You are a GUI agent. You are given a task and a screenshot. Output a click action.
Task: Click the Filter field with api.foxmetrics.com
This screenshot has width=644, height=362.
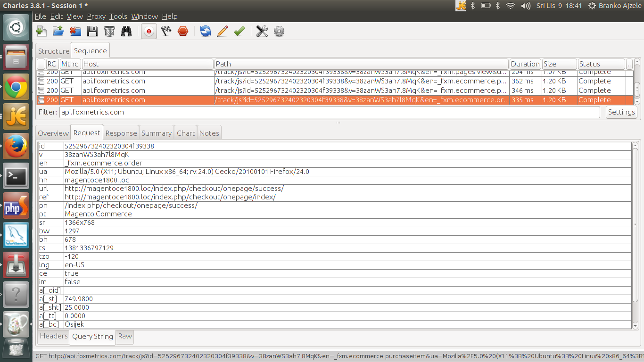[330, 112]
